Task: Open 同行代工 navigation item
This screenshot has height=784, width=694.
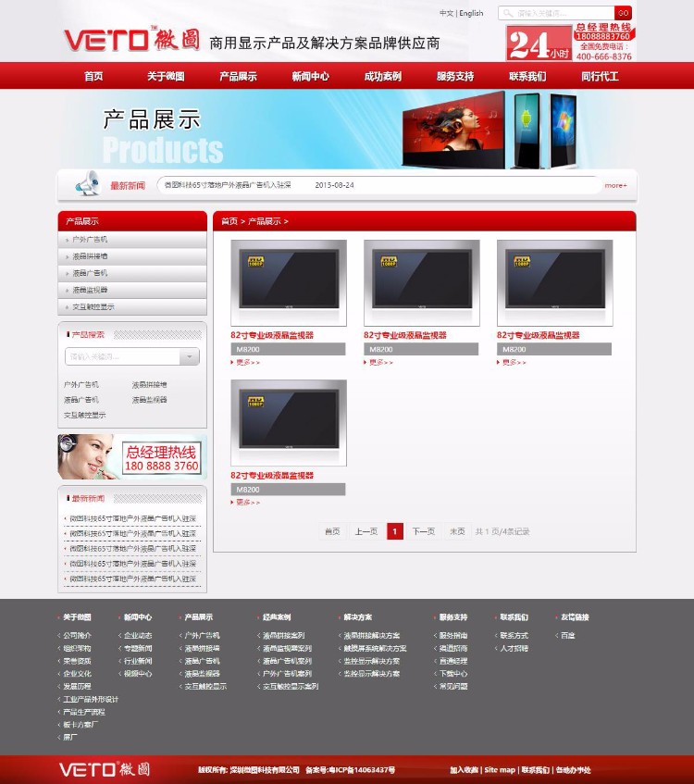Action: (600, 77)
